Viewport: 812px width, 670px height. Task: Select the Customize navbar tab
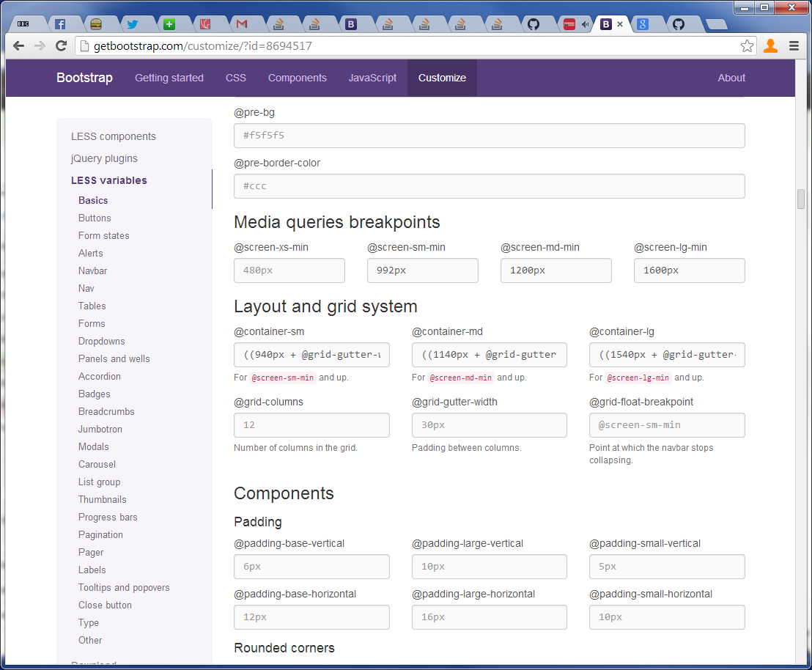coord(442,78)
